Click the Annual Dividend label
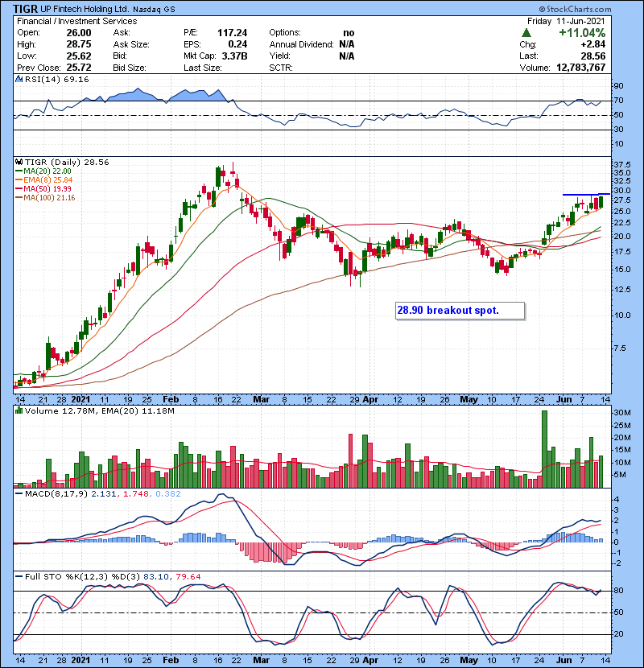The height and width of the screenshot is (668, 644). coord(301,44)
